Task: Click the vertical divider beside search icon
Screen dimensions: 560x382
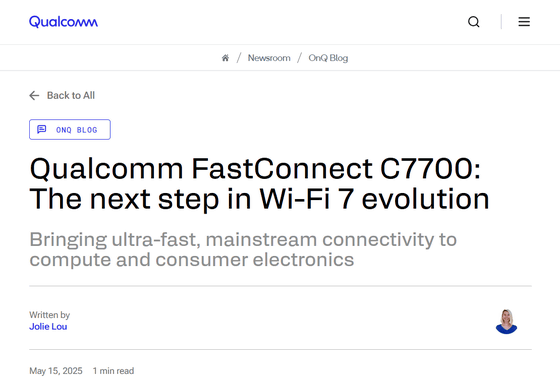Action: 501,22
